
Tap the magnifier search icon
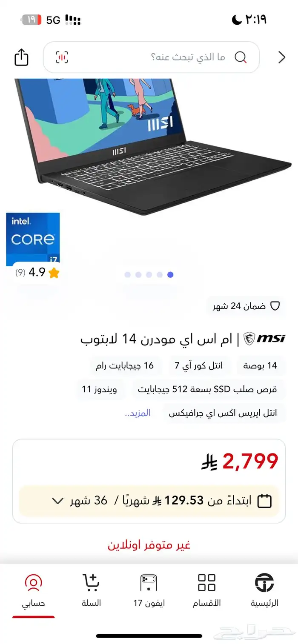coord(241,57)
